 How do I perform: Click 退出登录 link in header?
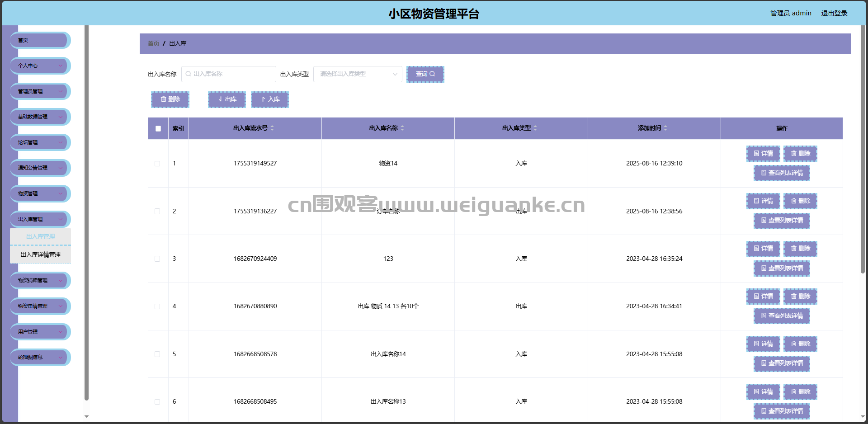coord(834,13)
